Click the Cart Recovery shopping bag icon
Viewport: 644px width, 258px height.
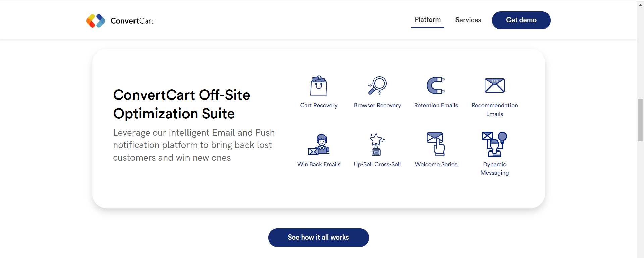(319, 86)
